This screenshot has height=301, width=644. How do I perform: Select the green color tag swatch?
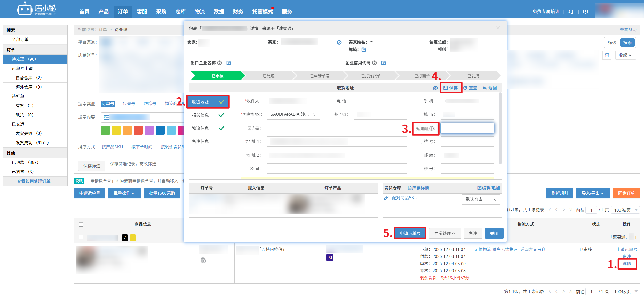[105, 130]
